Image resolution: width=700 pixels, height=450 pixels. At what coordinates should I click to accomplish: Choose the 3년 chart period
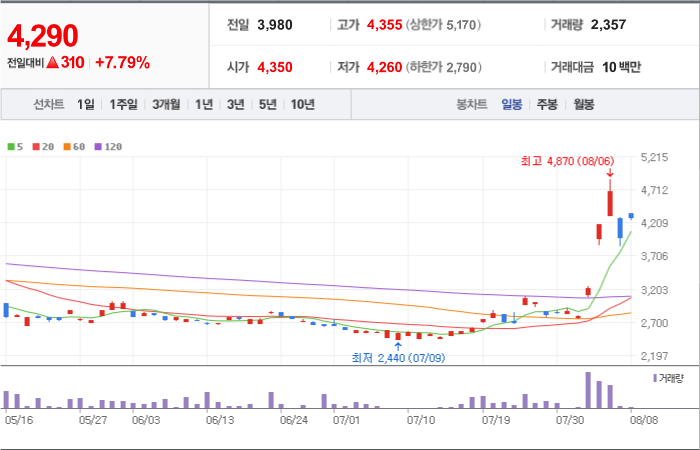click(236, 104)
